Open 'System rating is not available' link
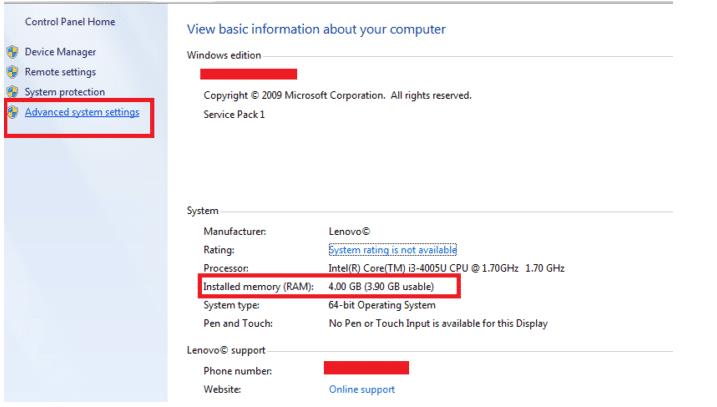Screen dimensions: 717x407 [392, 250]
